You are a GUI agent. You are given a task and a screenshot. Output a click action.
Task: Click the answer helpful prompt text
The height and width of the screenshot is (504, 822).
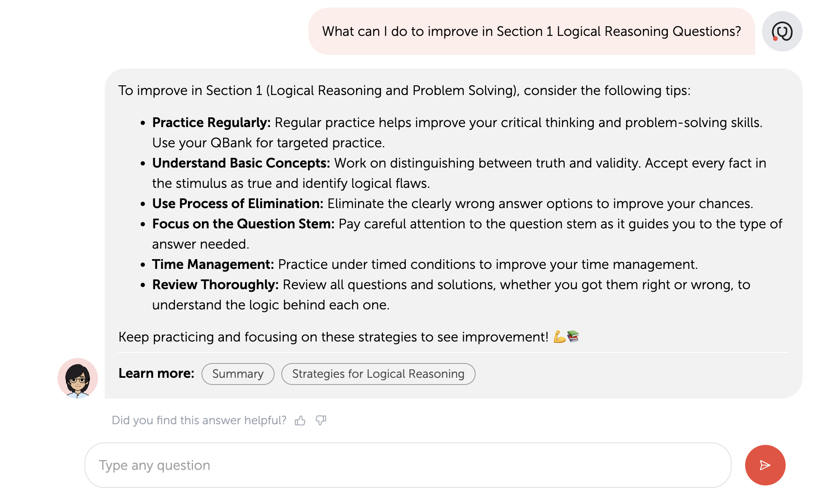199,420
